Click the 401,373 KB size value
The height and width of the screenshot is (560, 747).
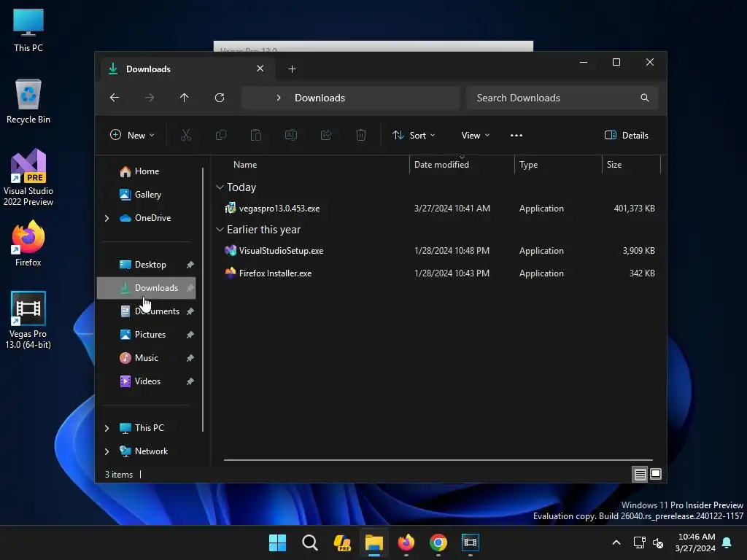point(634,209)
